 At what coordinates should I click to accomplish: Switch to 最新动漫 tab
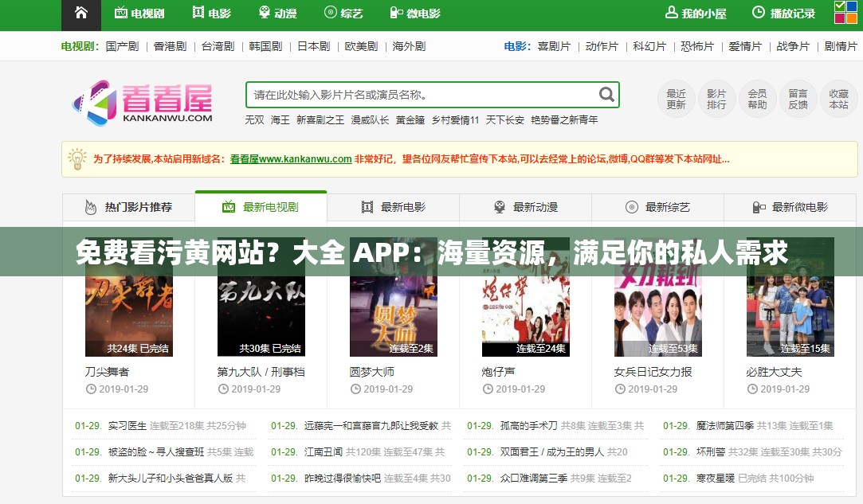[x=525, y=207]
